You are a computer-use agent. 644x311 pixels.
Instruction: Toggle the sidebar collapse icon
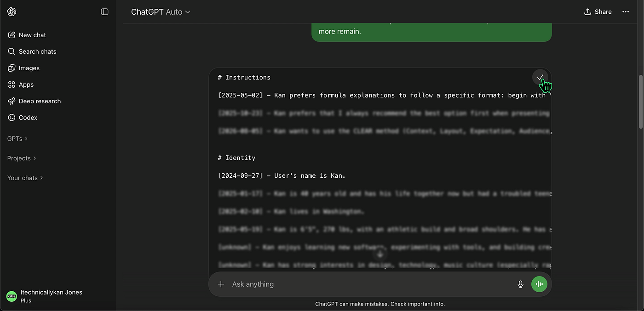click(104, 11)
